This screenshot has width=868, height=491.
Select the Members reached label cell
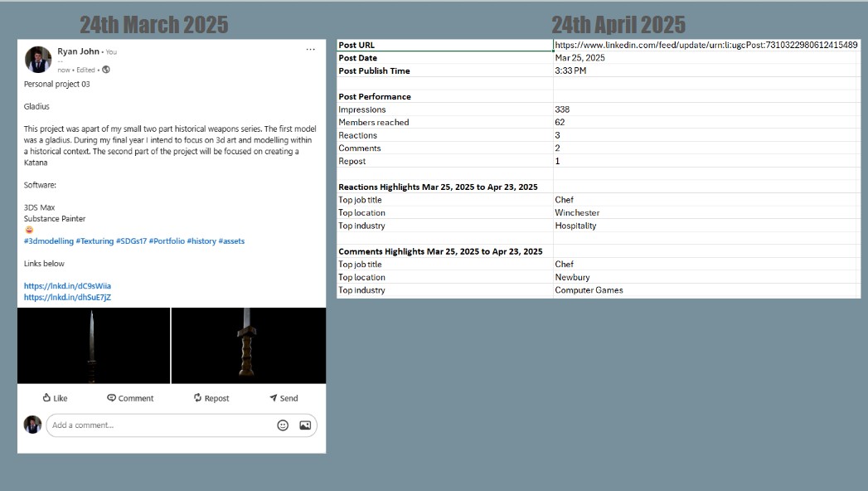pyautogui.click(x=445, y=122)
